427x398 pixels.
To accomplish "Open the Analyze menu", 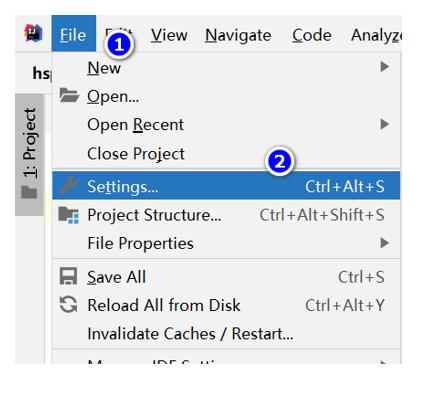I will [376, 35].
